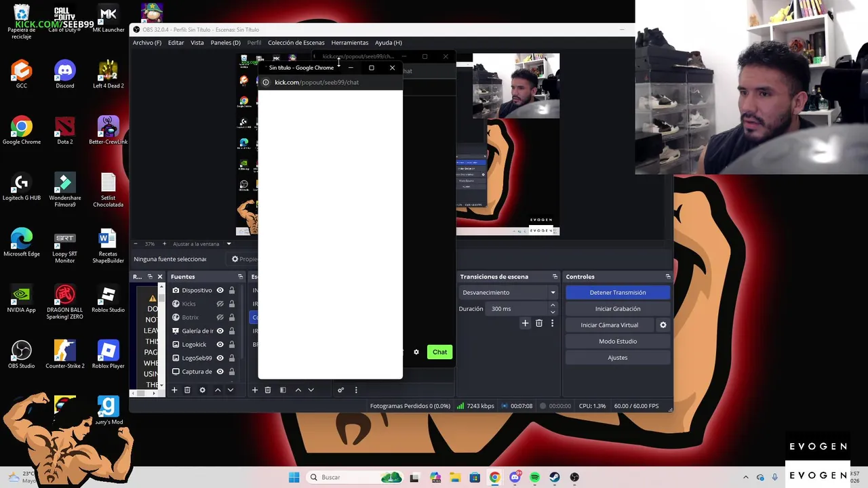Open Steam from the taskbar
This screenshot has width=868, height=488.
[555, 477]
